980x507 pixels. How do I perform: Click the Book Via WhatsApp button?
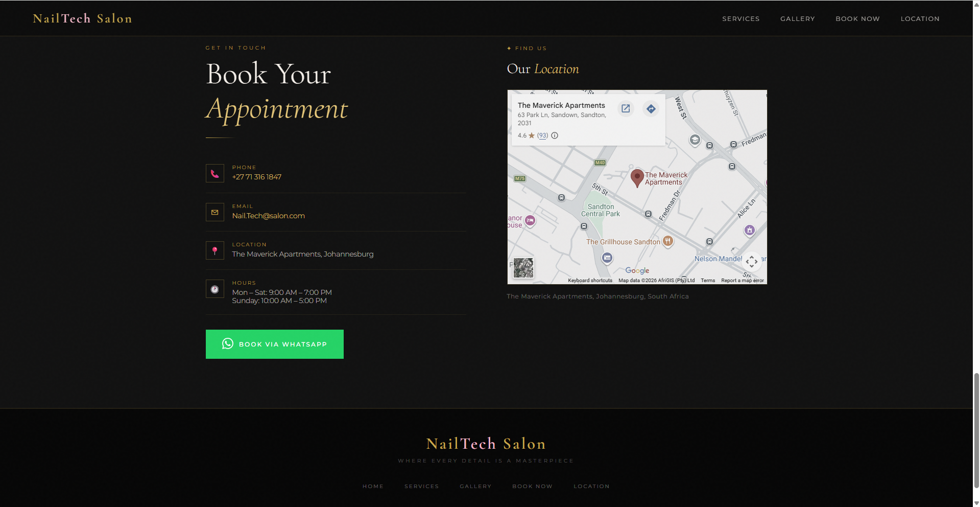coord(275,344)
